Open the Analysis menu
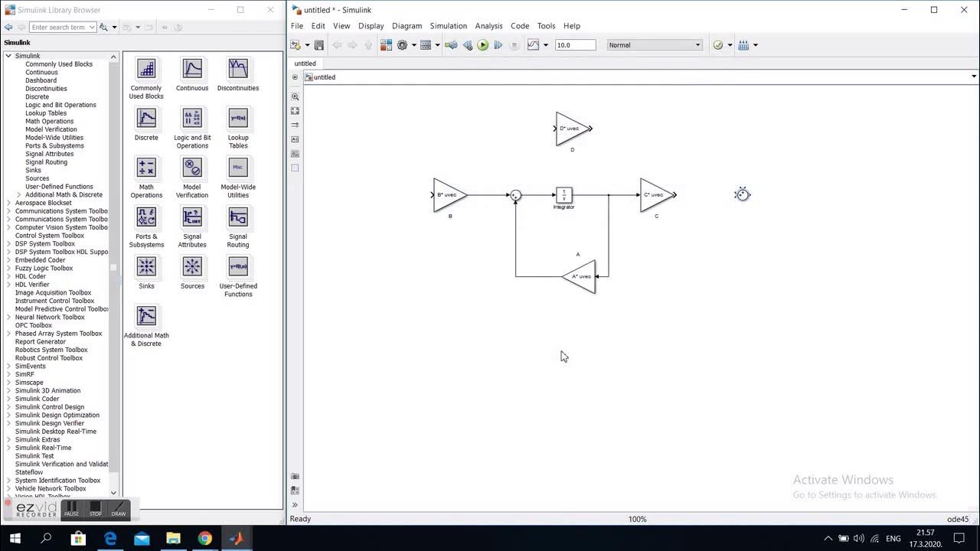980x551 pixels. click(x=488, y=26)
